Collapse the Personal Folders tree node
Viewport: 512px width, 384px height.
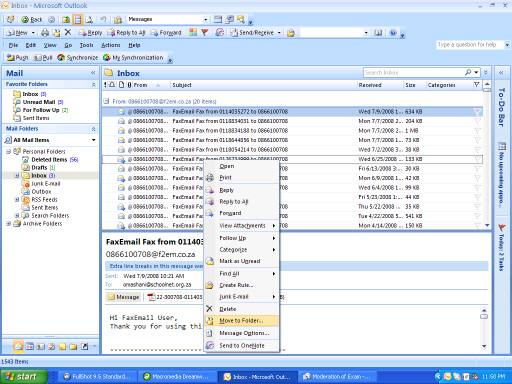coord(9,152)
